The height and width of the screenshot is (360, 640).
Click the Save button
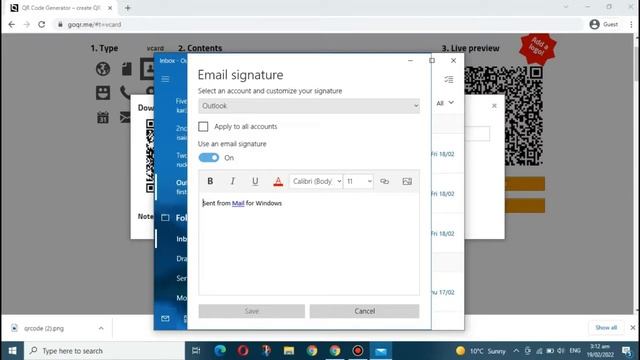pyautogui.click(x=252, y=311)
